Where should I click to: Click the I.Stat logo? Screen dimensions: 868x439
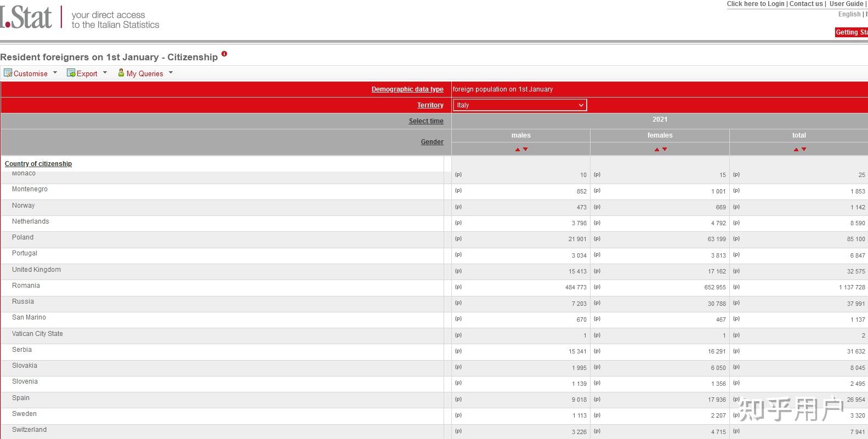click(x=26, y=17)
